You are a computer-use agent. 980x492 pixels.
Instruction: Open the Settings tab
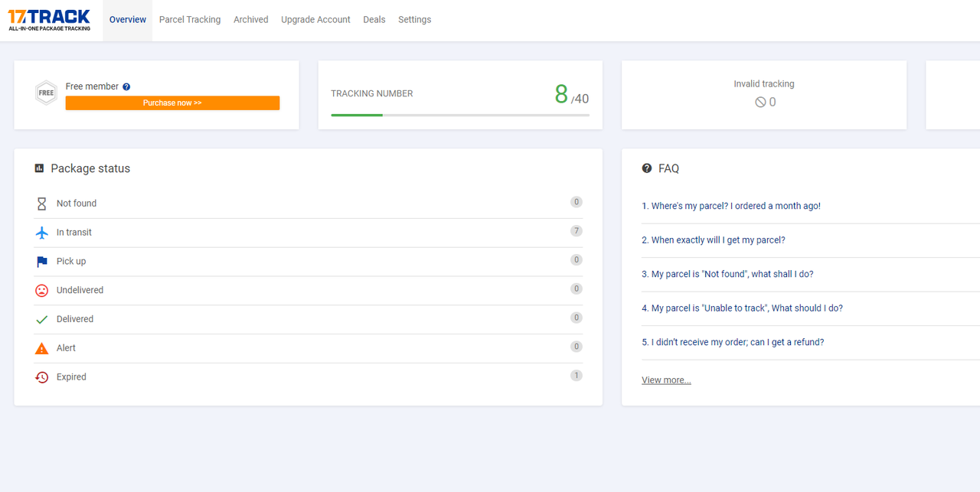(414, 20)
